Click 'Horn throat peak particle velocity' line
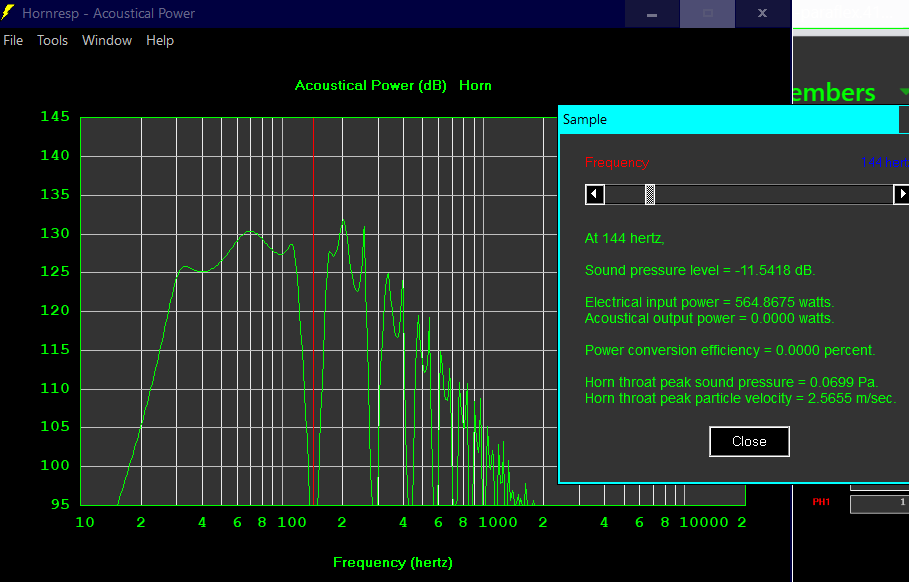The height and width of the screenshot is (582, 909). (x=740, y=398)
